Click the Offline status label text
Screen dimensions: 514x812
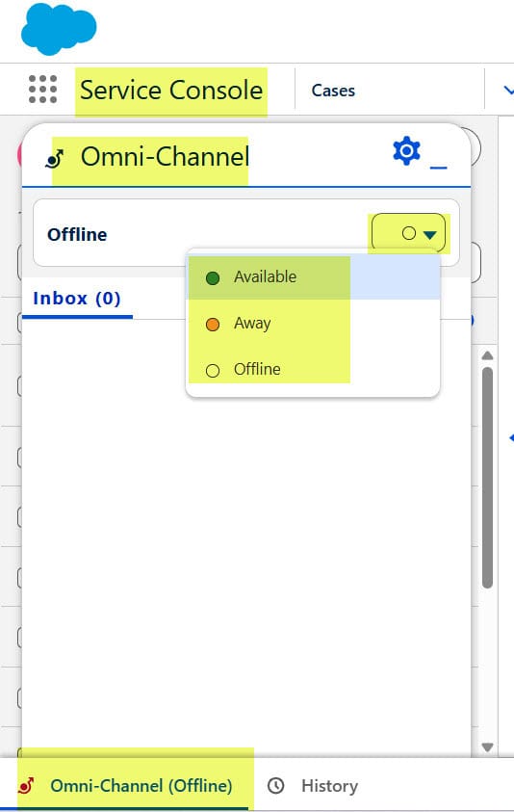(x=77, y=235)
